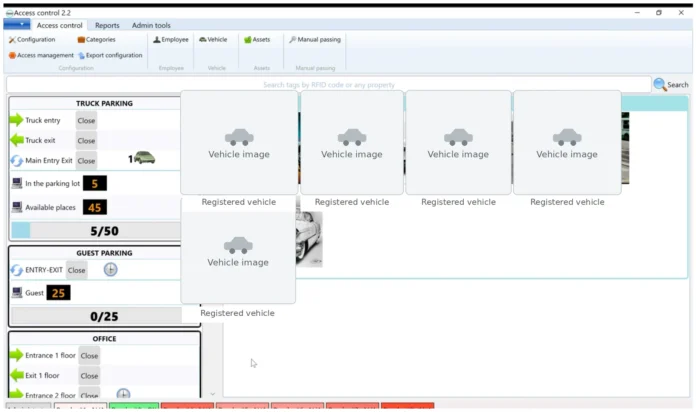This screenshot has height=412, width=696.
Task: Click the green Truck entry arrow icon
Action: [x=16, y=120]
